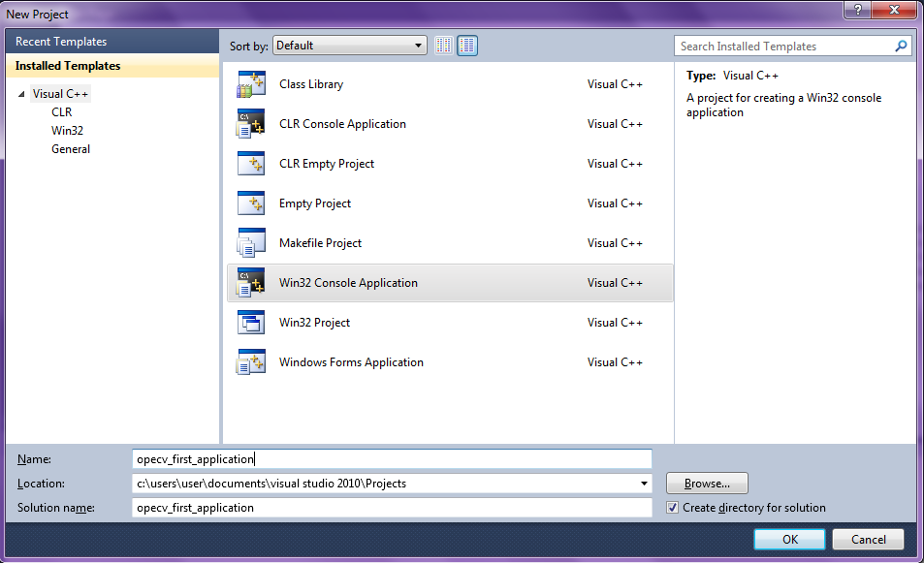
Task: Click the CLR Empty Project icon
Action: [x=251, y=164]
